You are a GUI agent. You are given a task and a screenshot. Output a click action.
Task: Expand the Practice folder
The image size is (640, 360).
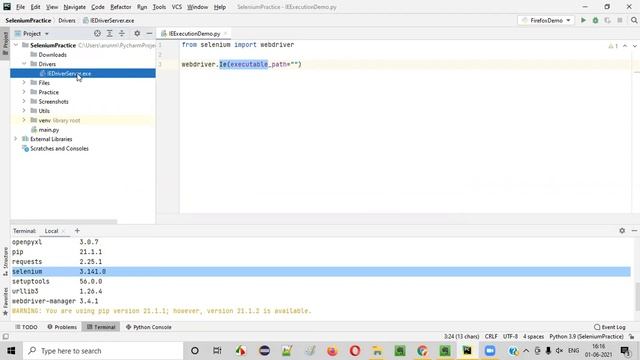pos(24,92)
